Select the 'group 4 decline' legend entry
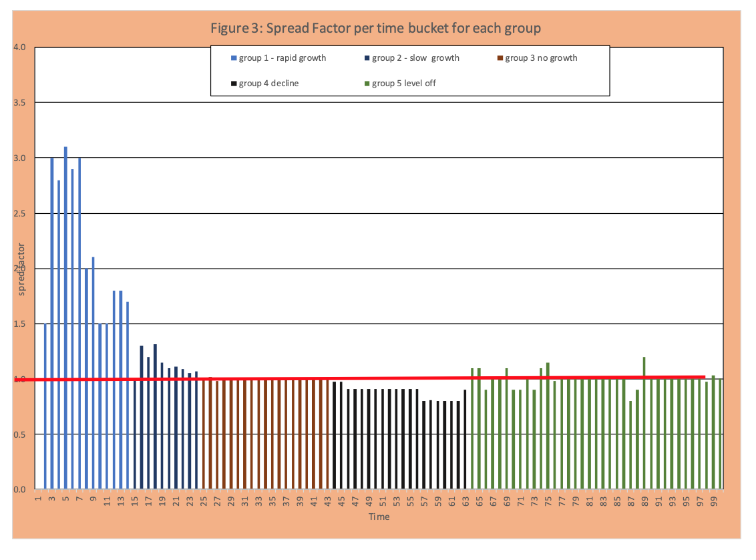The width and height of the screenshot is (756, 560). click(x=264, y=84)
